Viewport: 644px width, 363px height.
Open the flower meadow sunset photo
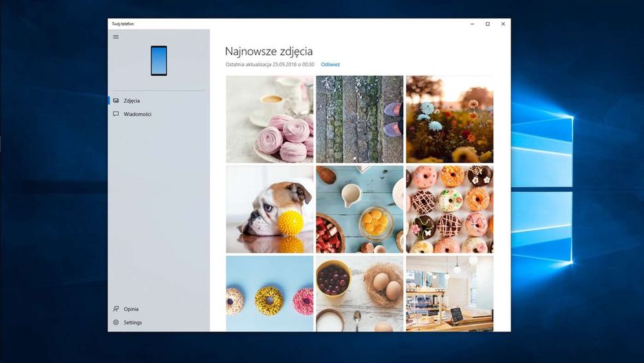pos(450,119)
